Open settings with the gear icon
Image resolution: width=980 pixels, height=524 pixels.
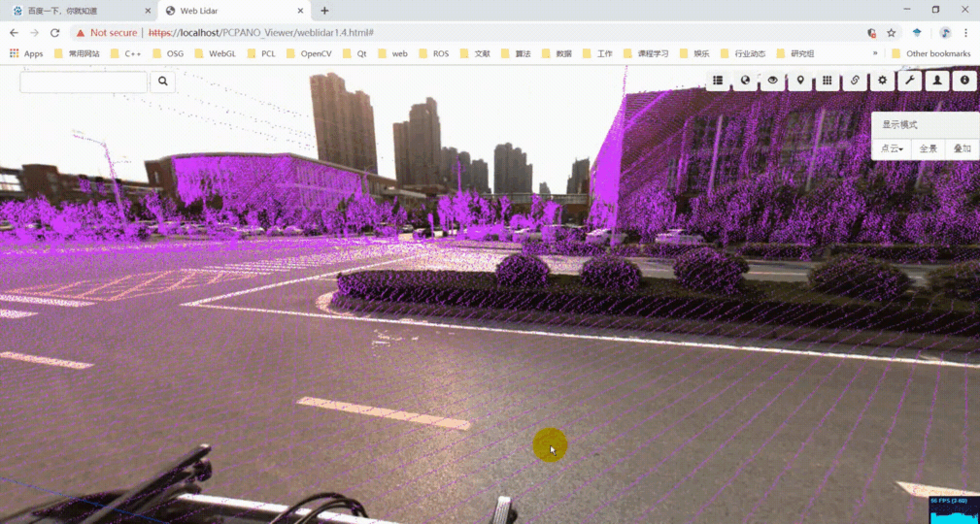882,81
